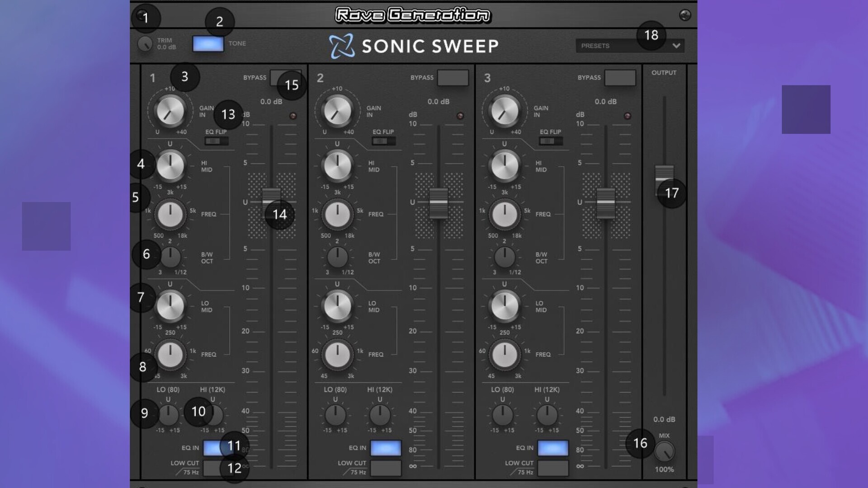Toggle EQ IN on channel 2

pos(386,448)
